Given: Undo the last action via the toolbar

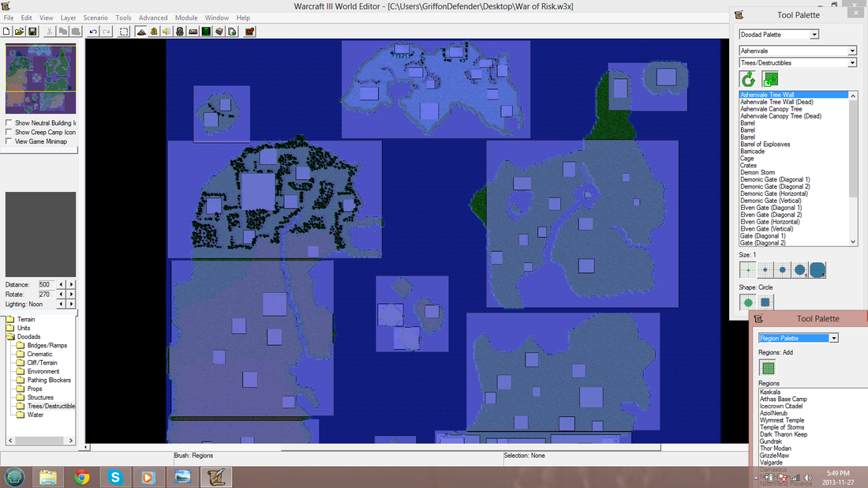Looking at the screenshot, I should click(x=93, y=32).
